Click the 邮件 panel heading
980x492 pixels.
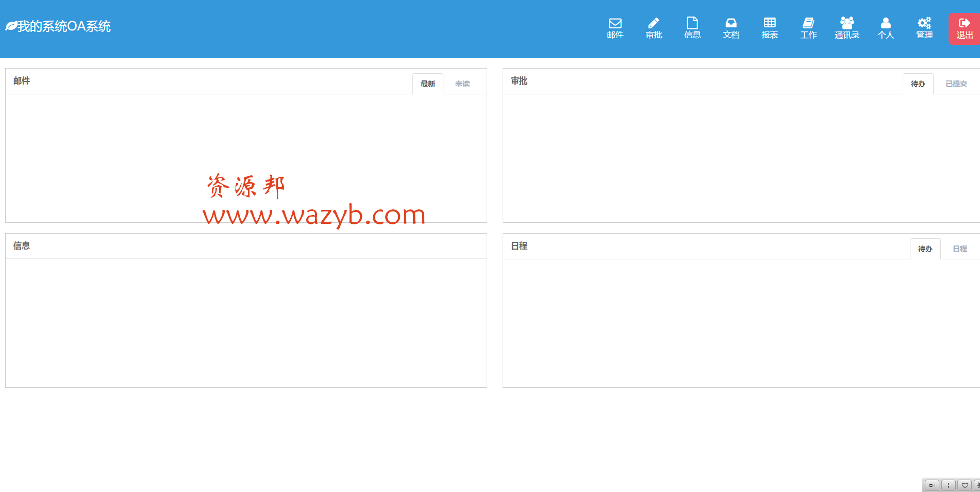[22, 81]
